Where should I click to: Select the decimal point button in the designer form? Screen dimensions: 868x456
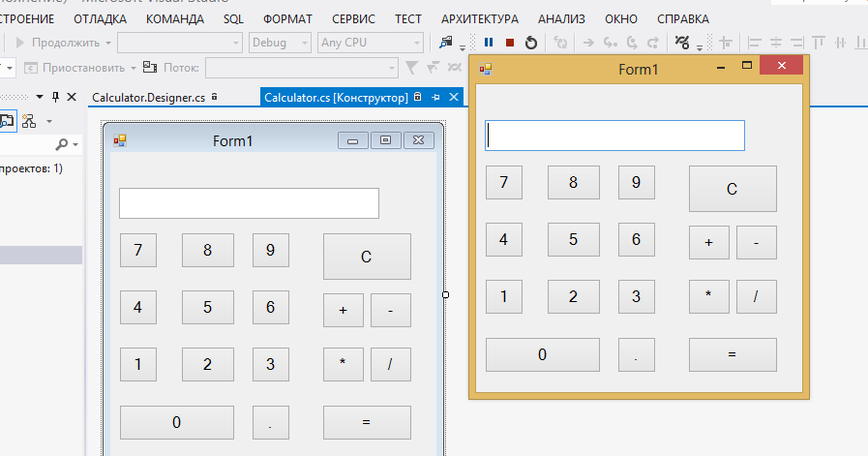pyautogui.click(x=271, y=422)
